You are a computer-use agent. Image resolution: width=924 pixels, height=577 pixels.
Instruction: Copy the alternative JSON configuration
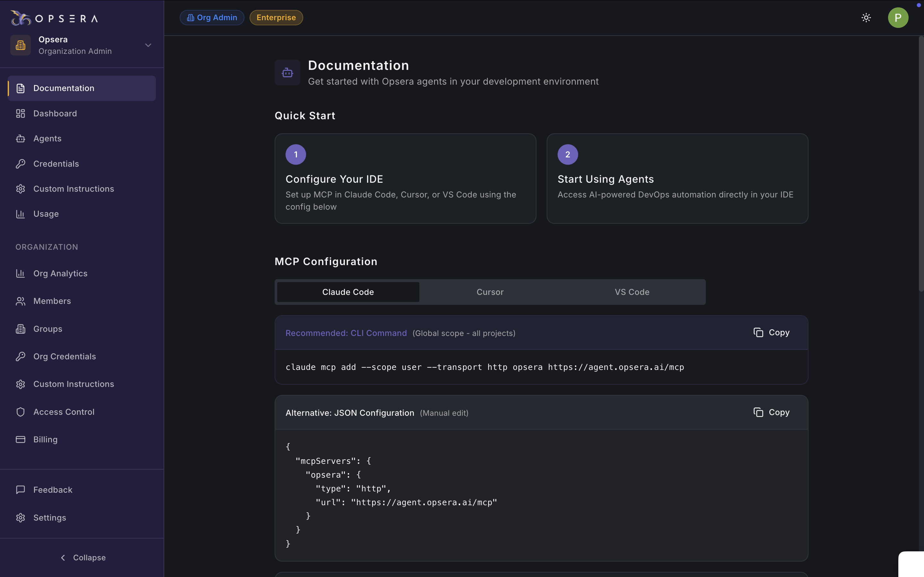(772, 412)
